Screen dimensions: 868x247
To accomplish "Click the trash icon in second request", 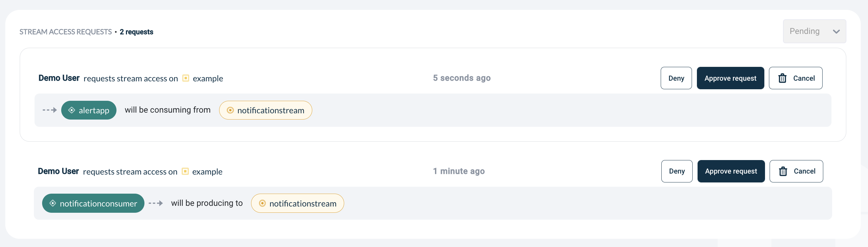I will 783,171.
